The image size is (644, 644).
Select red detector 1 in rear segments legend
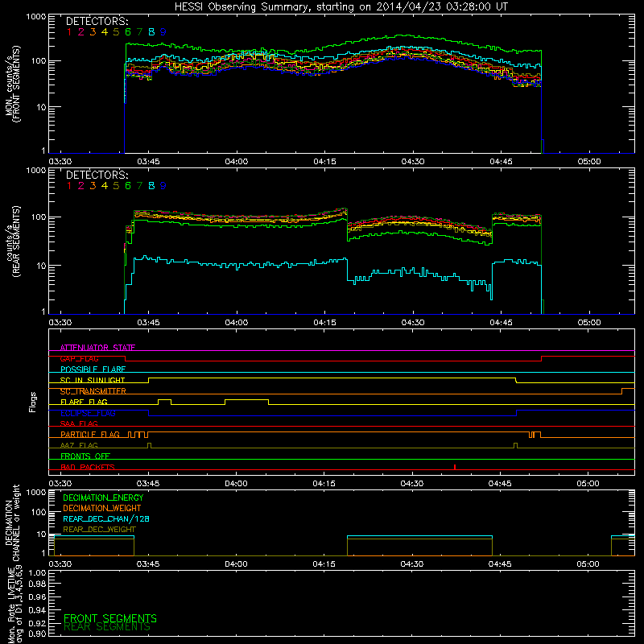point(69,186)
